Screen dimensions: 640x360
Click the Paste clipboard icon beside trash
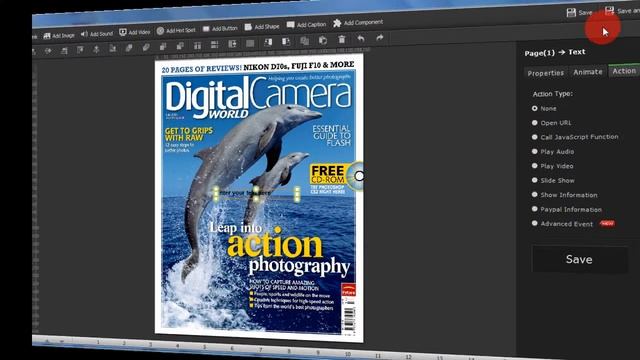point(323,40)
